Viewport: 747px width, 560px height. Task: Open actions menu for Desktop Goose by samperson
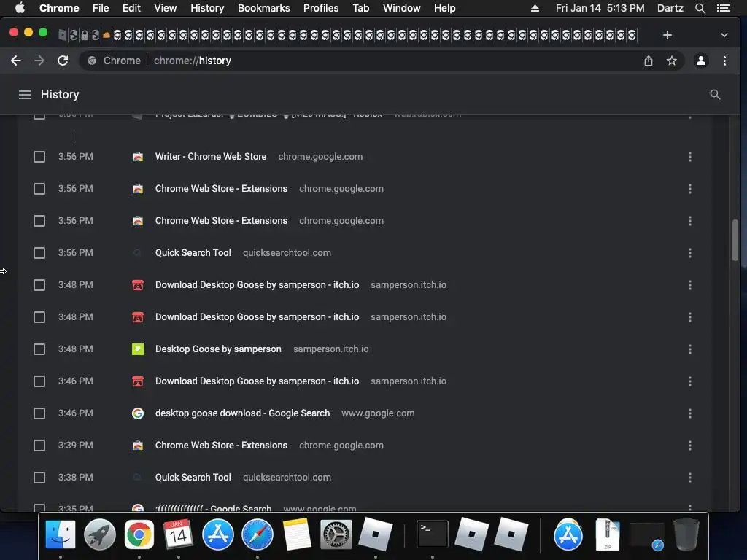click(690, 349)
